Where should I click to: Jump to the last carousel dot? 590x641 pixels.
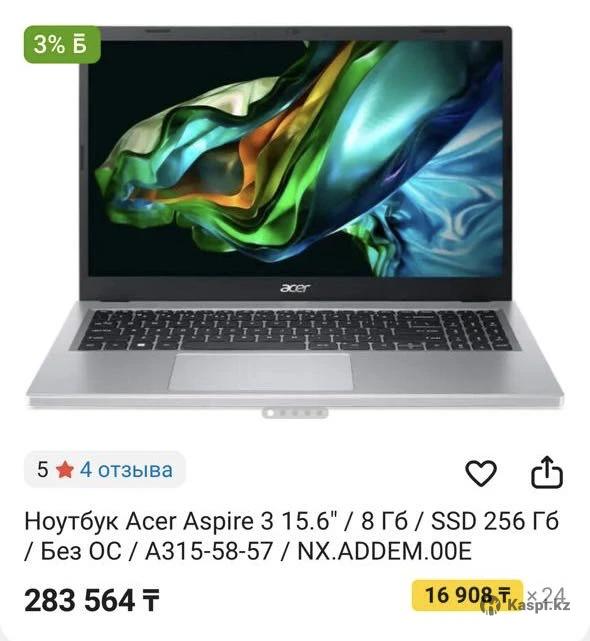pos(320,413)
